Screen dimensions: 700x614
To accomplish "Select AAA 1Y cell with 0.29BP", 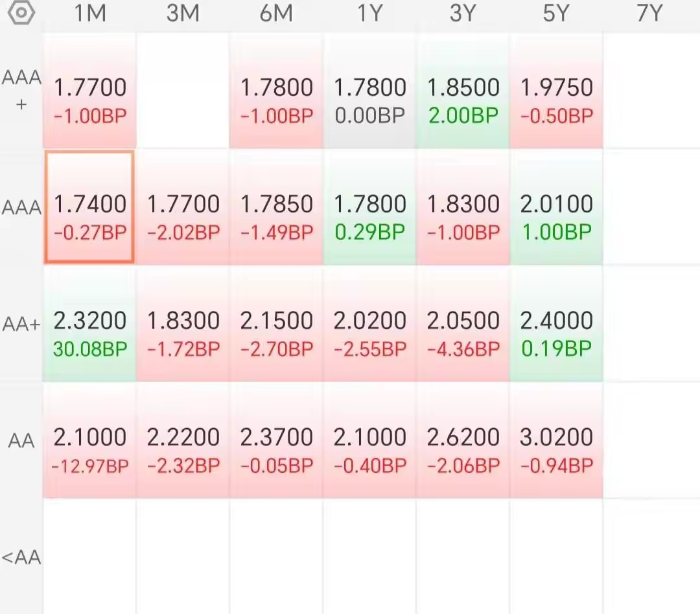I will pos(369,207).
